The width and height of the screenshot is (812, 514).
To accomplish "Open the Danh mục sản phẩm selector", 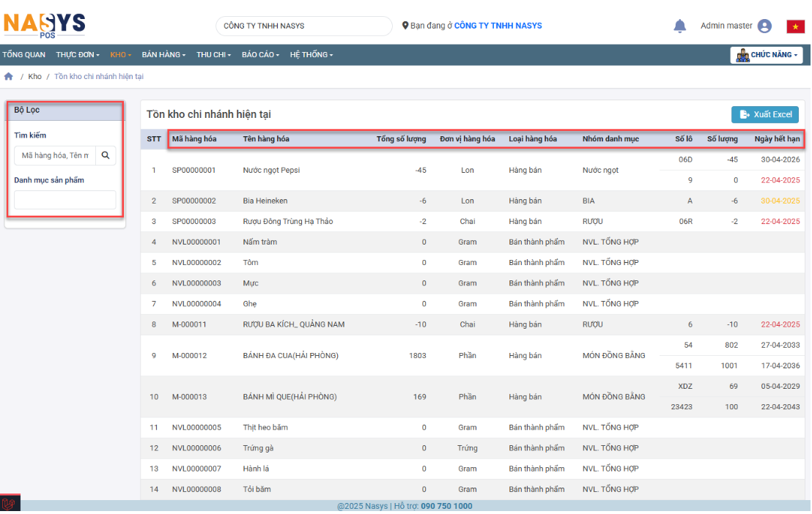I will [x=64, y=200].
